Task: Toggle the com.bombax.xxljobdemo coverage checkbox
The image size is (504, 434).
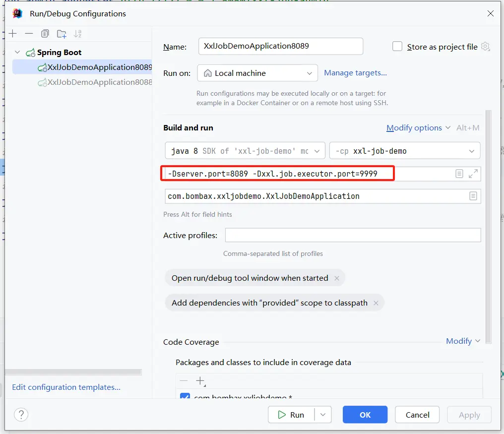Action: [x=185, y=397]
